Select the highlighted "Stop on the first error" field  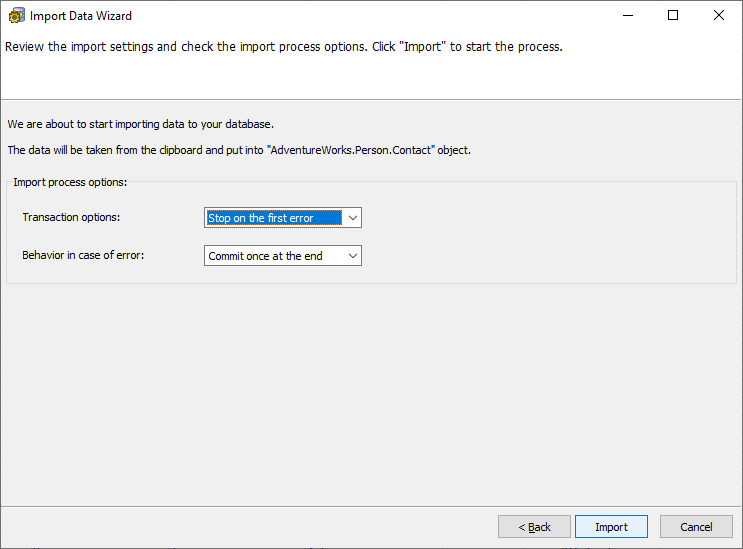point(273,218)
